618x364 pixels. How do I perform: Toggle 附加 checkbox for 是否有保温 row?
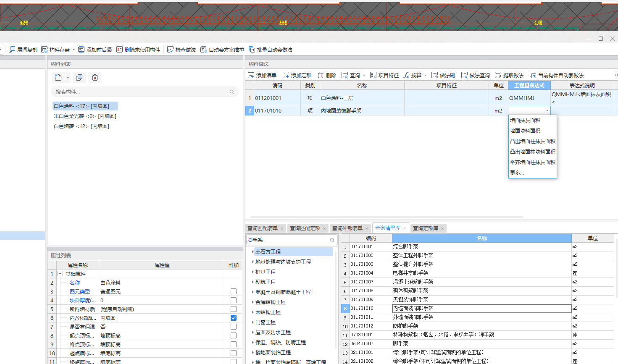(x=234, y=327)
